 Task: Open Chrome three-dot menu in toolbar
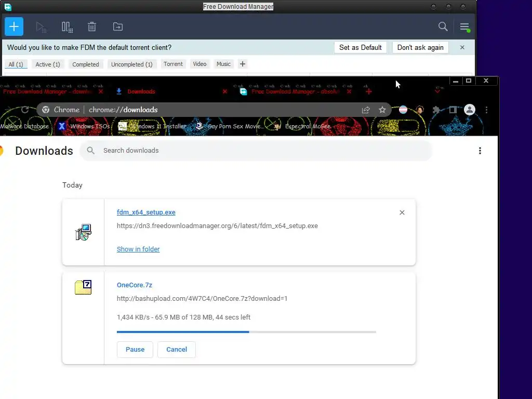tap(486, 110)
